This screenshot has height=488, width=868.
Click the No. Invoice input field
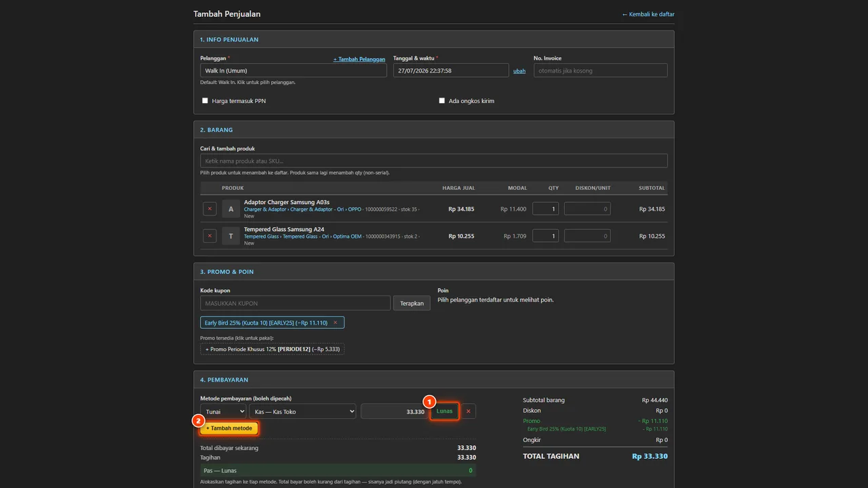click(x=601, y=70)
